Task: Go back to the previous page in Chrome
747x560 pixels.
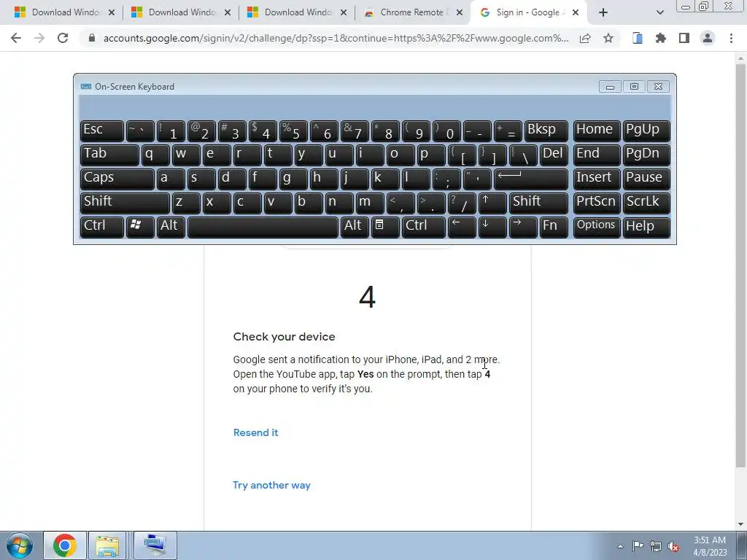Action: click(x=16, y=38)
